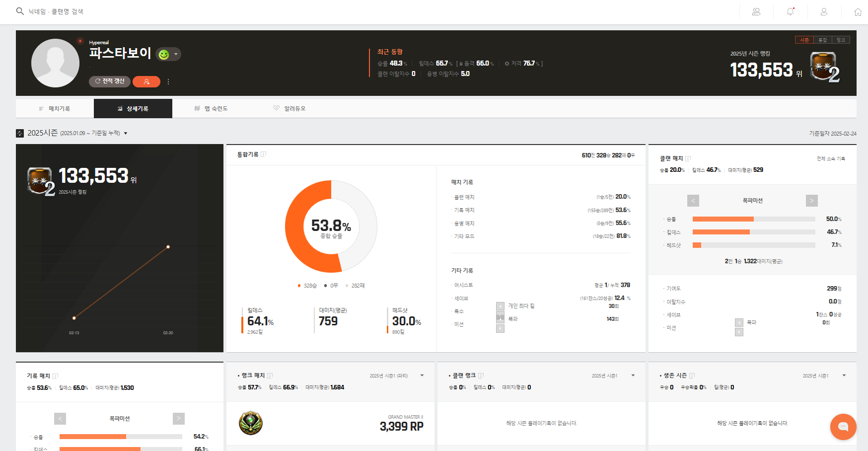The height and width of the screenshot is (451, 868).
Task: Expand 랭크 매치 season dropdown
Action: (x=422, y=376)
